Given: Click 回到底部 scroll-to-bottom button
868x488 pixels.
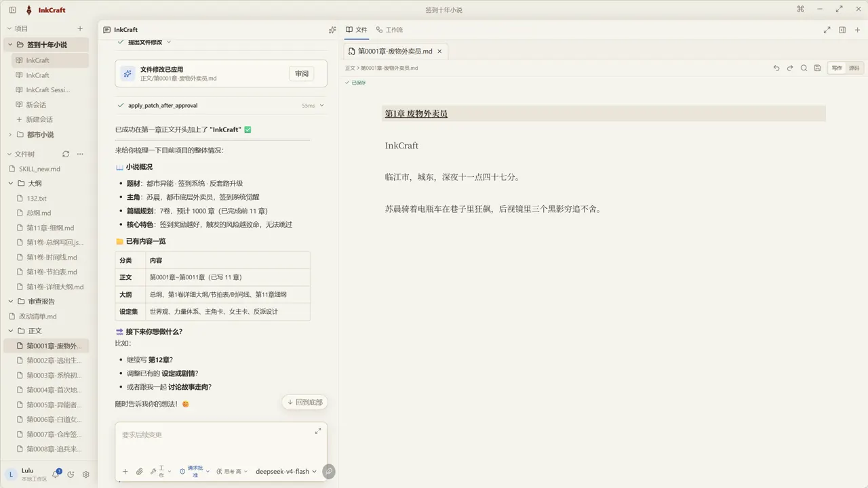Looking at the screenshot, I should point(305,402).
